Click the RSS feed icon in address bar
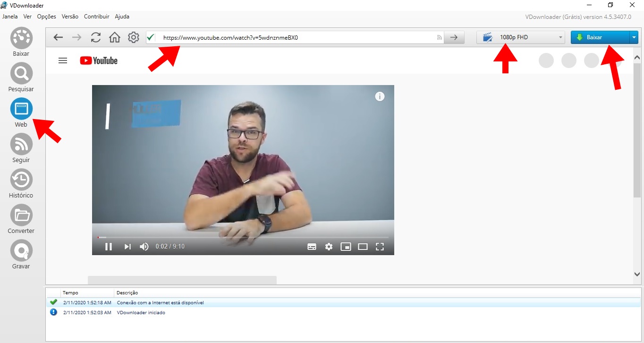 (x=439, y=37)
